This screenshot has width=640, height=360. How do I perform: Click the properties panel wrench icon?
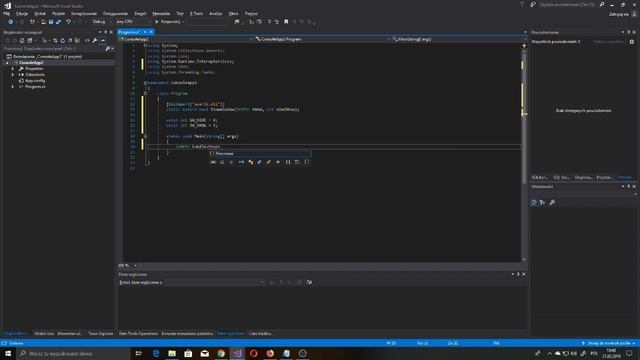(x=552, y=202)
